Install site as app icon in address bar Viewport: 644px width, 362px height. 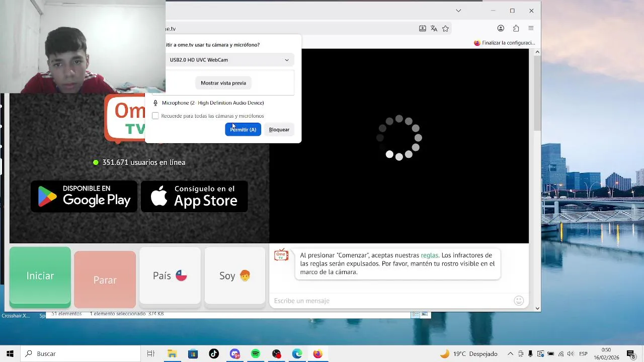[423, 29]
